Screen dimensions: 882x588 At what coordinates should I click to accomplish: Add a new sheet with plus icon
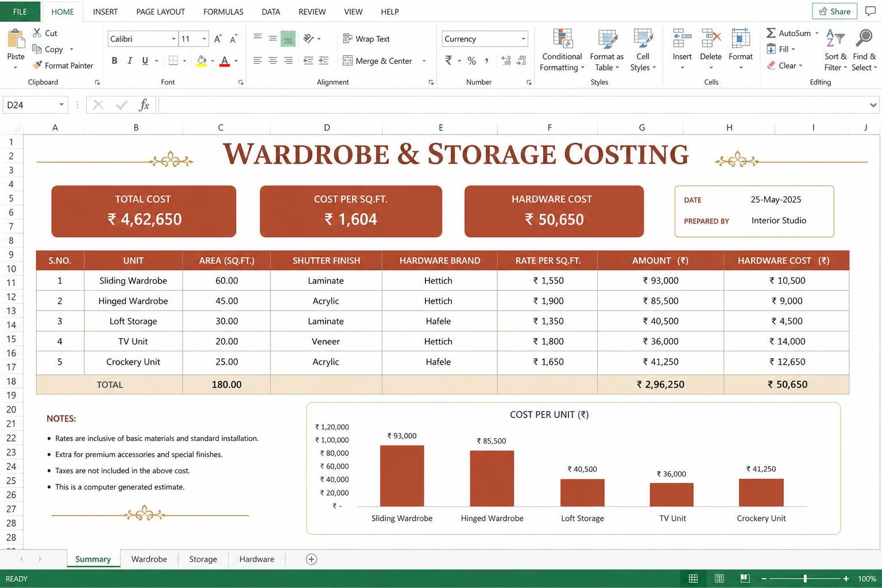pyautogui.click(x=311, y=559)
